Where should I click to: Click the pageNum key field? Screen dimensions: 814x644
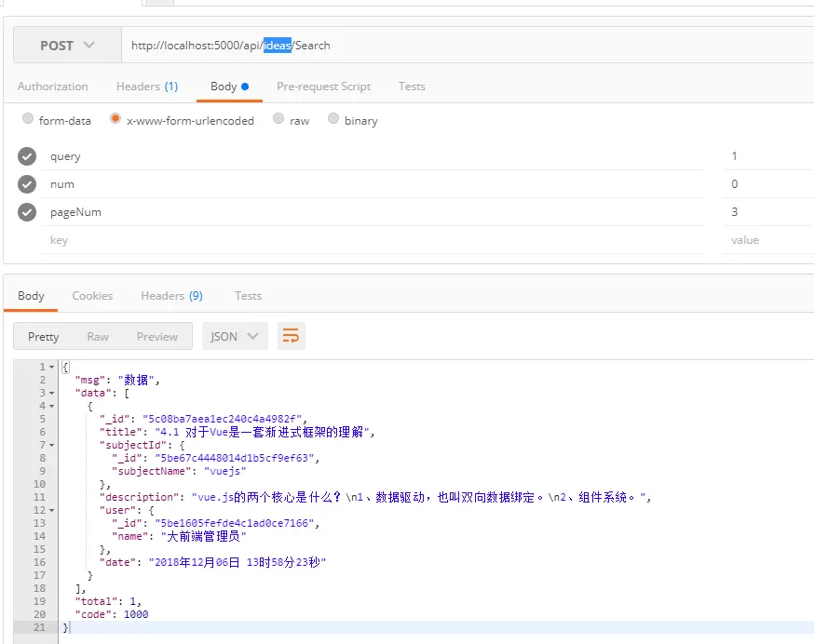(373, 212)
